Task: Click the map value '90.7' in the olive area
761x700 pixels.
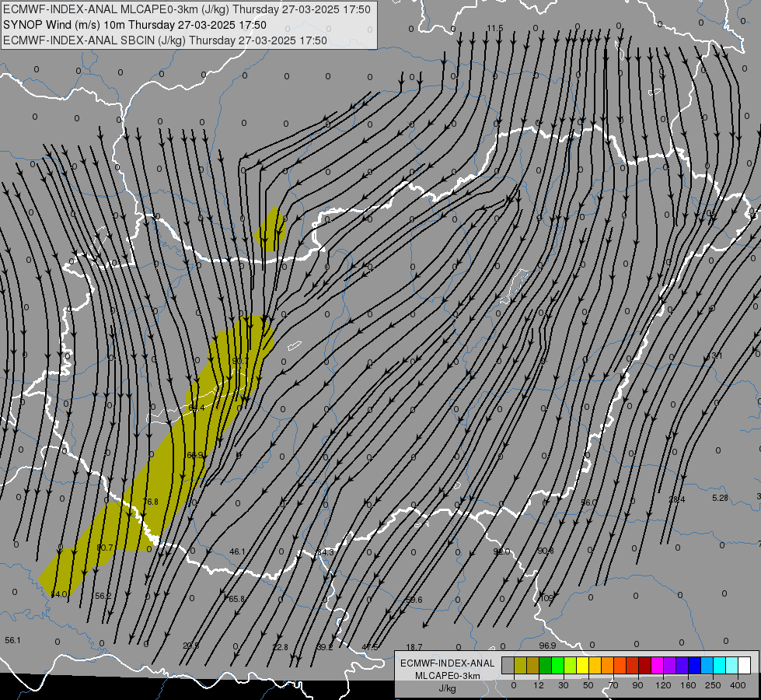Action: 239,361
